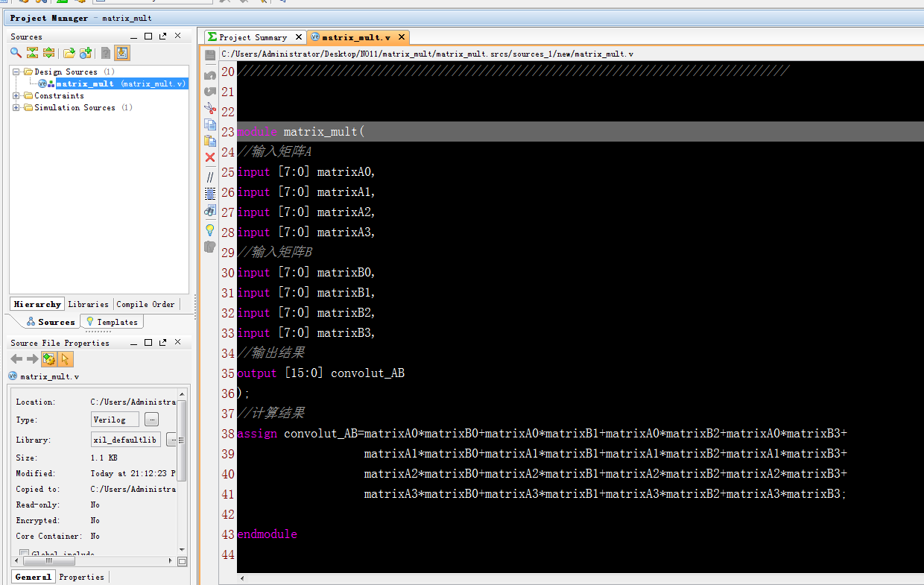Open the Library browse button (...)
Screen dimensions: 924x585
coord(172,440)
